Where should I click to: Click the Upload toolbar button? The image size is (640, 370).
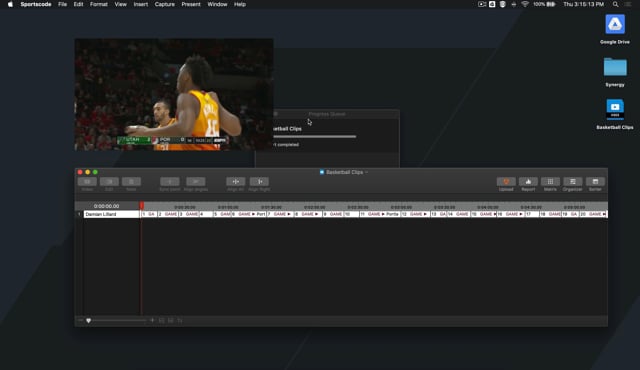[506, 182]
